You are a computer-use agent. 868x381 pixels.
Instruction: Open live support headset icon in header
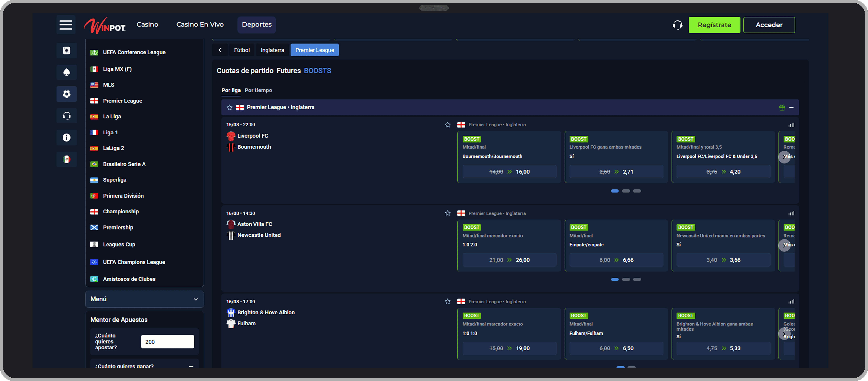(677, 25)
